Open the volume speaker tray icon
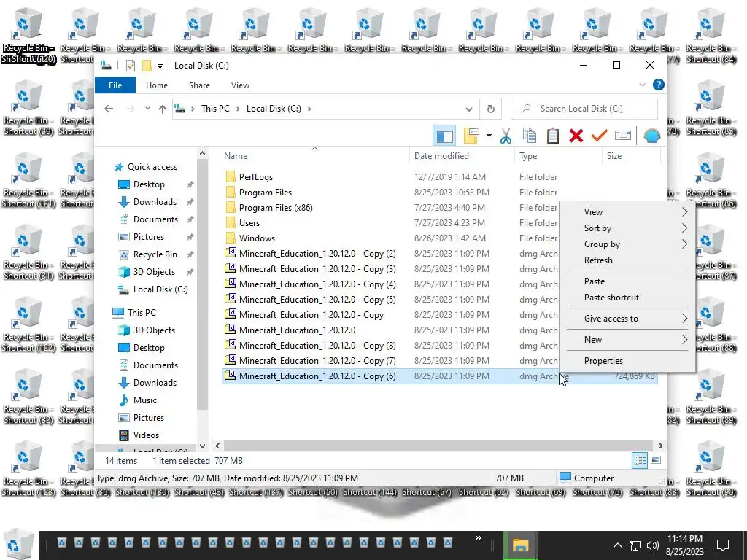 point(653,545)
